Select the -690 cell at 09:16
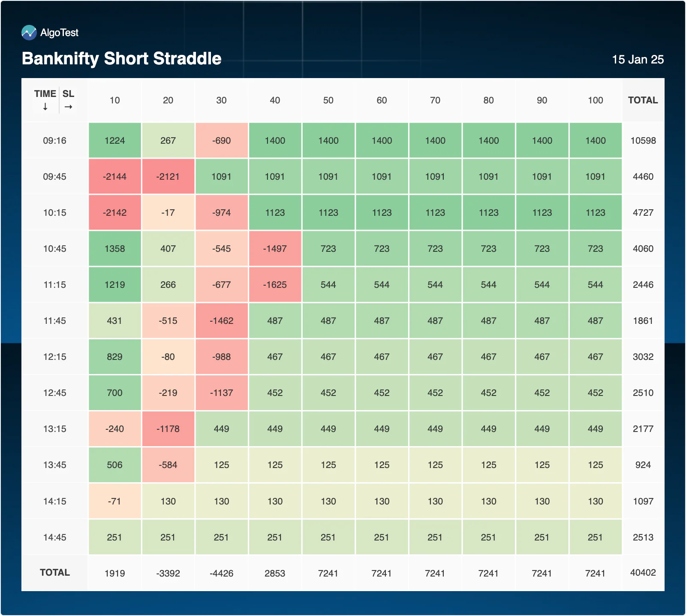 [222, 141]
